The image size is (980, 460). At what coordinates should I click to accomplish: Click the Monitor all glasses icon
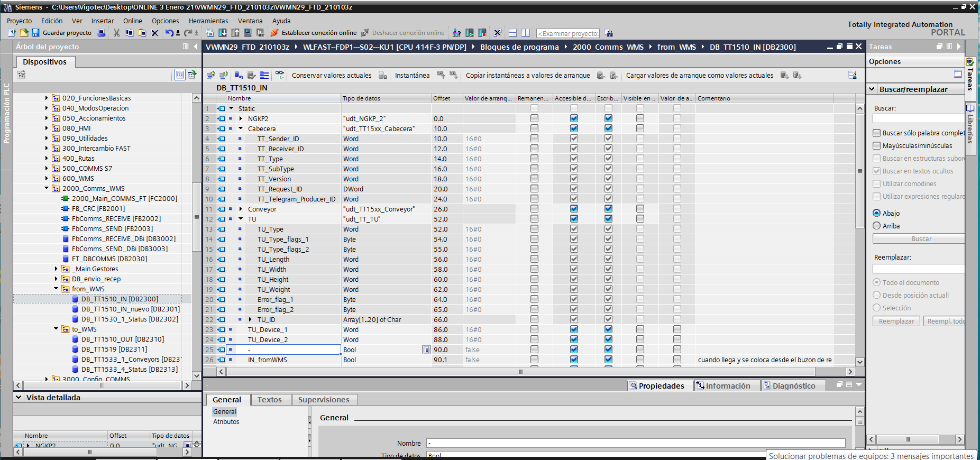tap(280, 75)
